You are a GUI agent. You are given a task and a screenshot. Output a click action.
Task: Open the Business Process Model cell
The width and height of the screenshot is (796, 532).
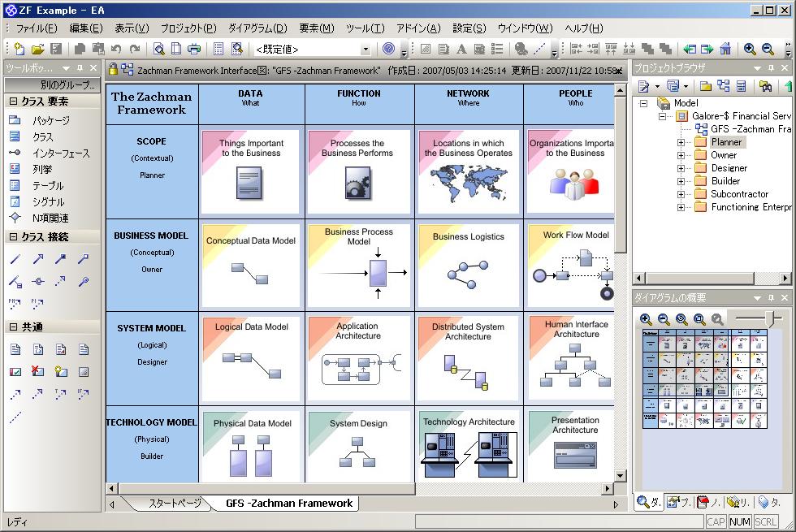click(358, 265)
